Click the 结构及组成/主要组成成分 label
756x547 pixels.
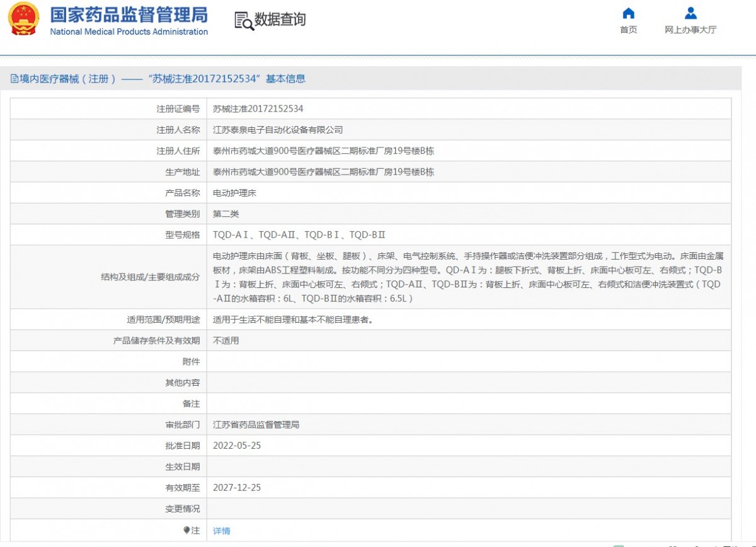[151, 277]
